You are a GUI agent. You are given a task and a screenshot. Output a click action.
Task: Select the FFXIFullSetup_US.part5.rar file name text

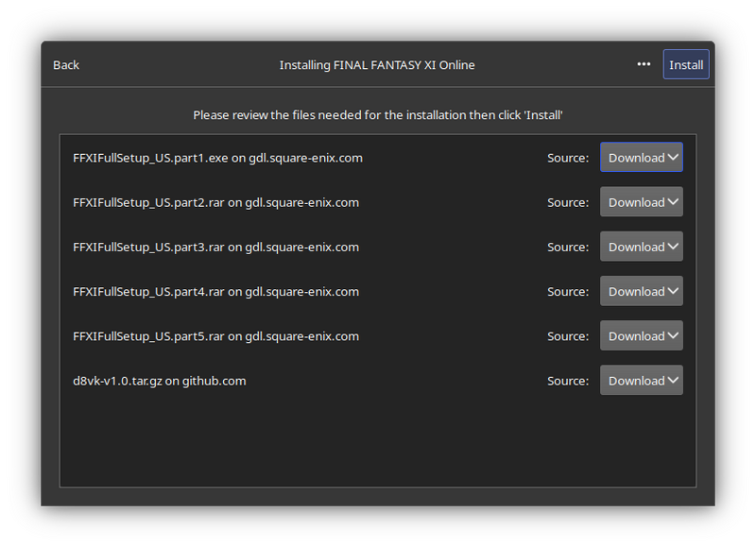click(148, 336)
